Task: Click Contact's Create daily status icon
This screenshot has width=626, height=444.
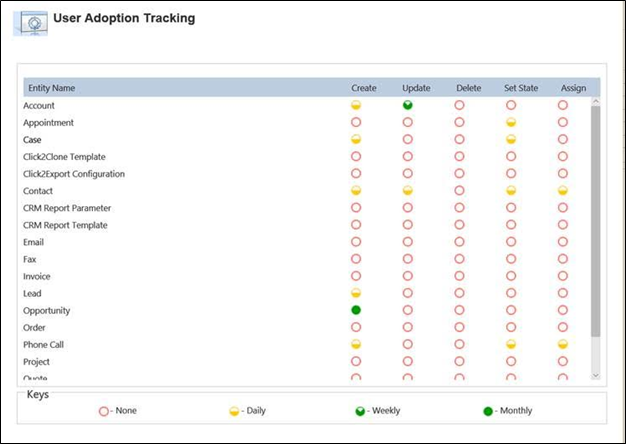Action: coord(356,190)
